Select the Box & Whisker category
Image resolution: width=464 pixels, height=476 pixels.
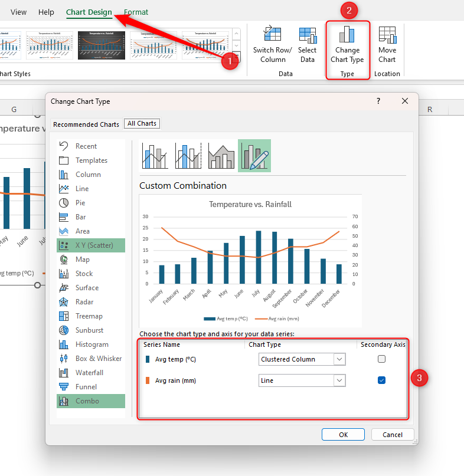coord(91,359)
